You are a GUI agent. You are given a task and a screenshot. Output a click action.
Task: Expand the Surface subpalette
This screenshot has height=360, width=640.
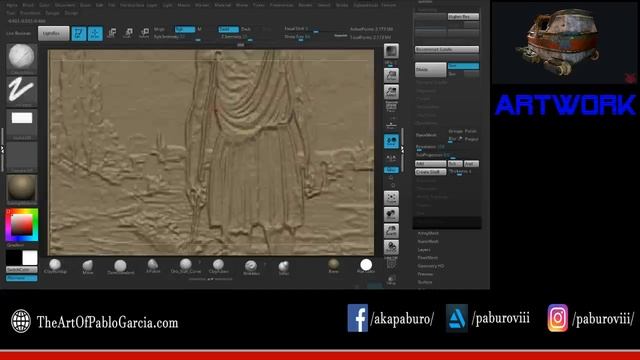(x=425, y=282)
